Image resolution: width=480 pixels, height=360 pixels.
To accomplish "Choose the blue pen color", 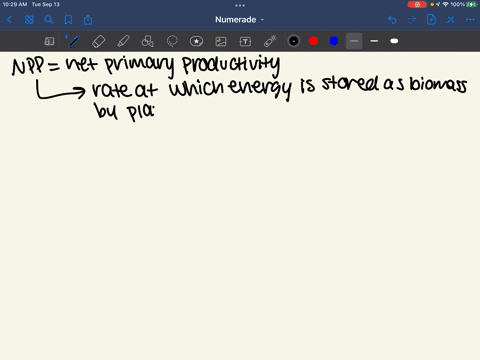I will (334, 41).
